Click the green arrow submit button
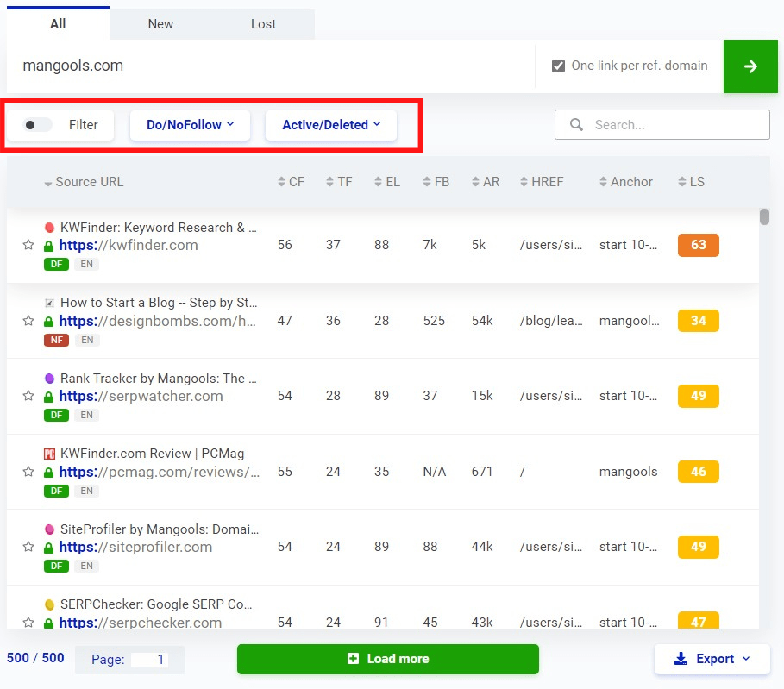 [750, 66]
